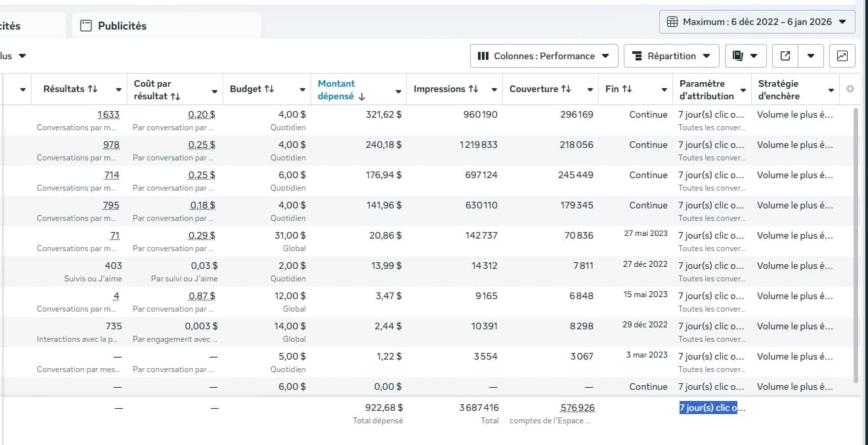Expand the Répartition dropdown
868x445 pixels.
click(x=671, y=56)
